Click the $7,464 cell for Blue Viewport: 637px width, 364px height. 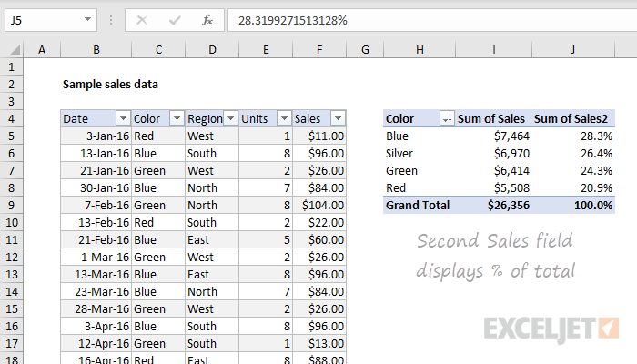[x=495, y=136]
